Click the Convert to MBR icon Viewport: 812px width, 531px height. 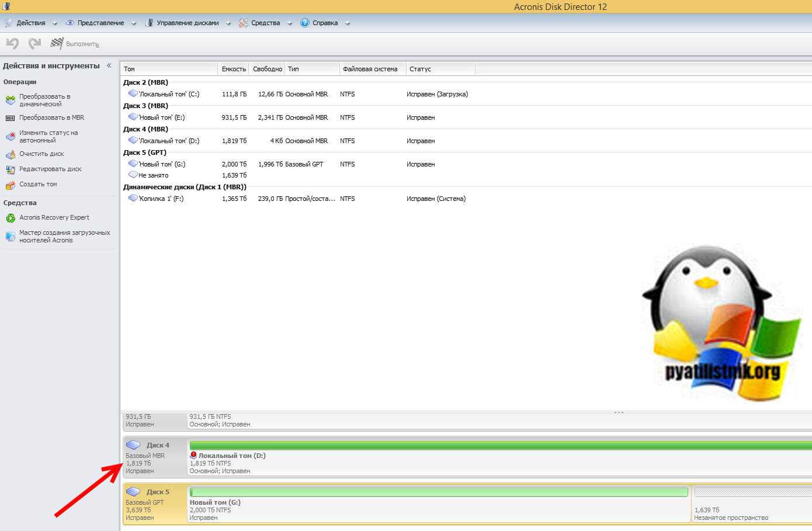[10, 118]
